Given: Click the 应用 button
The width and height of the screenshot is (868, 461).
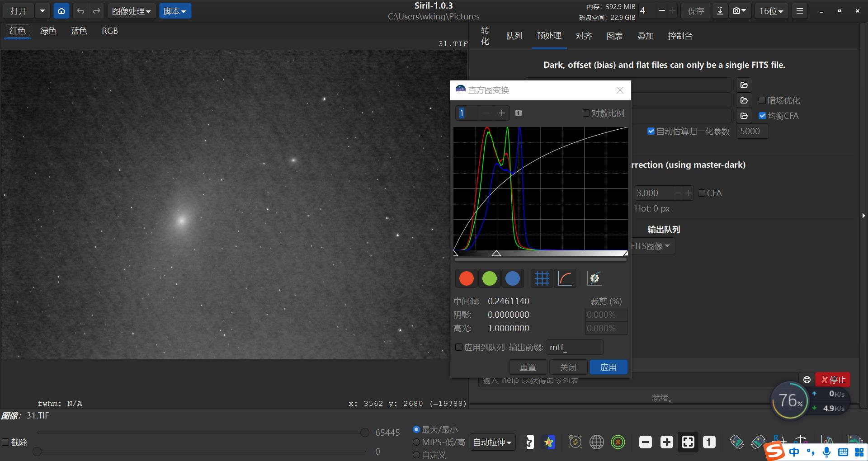Looking at the screenshot, I should click(609, 367).
